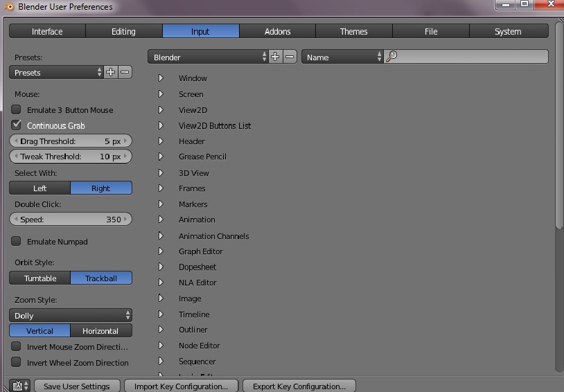The image size is (564, 392).
Task: Expand the Header keymap section
Action: [x=161, y=141]
